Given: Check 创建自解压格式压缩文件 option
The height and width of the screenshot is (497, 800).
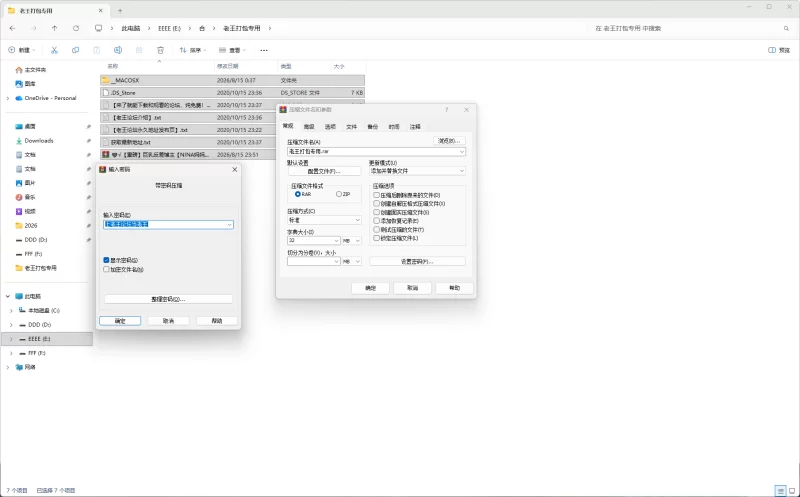Looking at the screenshot, I should 377,204.
